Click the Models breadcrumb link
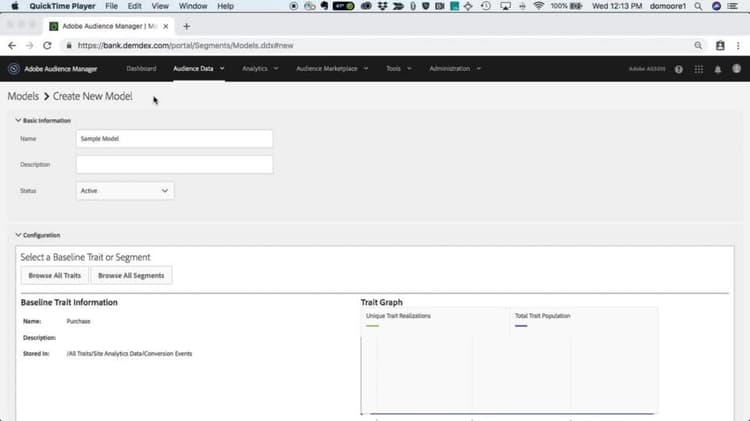Screen dimensions: 750x421 coord(23,96)
